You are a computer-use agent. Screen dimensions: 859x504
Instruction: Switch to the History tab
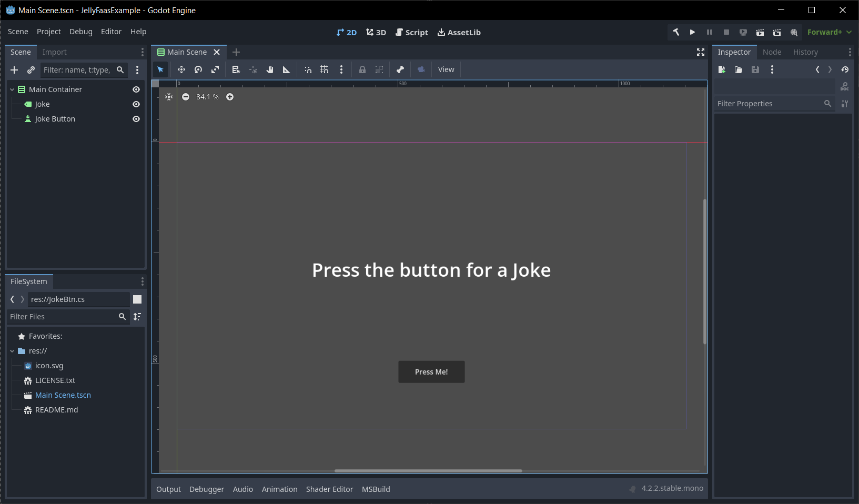coord(805,52)
